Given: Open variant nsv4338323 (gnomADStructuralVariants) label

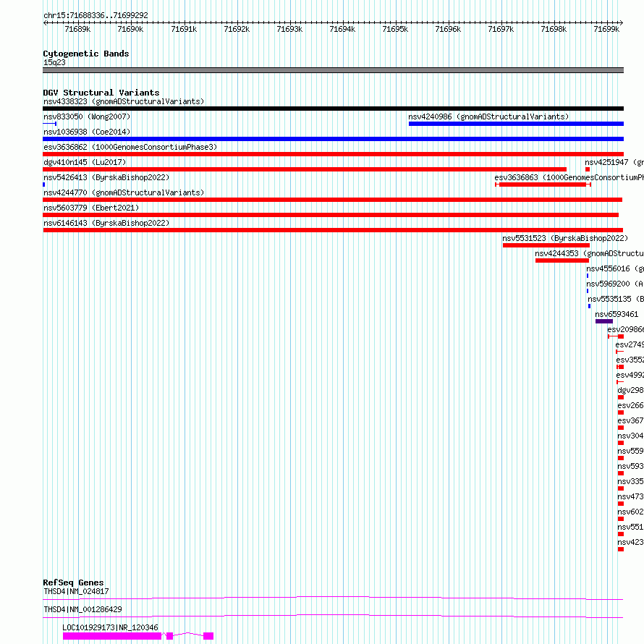Looking at the screenshot, I should 124,101.
